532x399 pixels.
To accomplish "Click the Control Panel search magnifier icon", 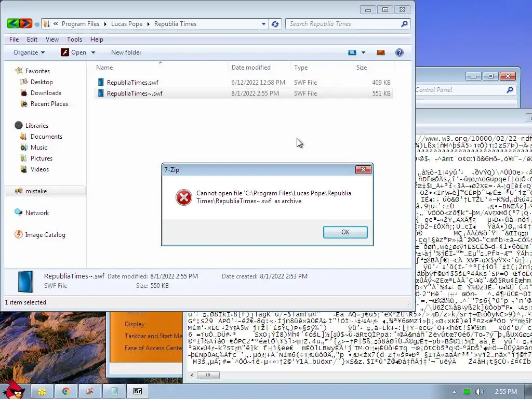I will pos(510,89).
